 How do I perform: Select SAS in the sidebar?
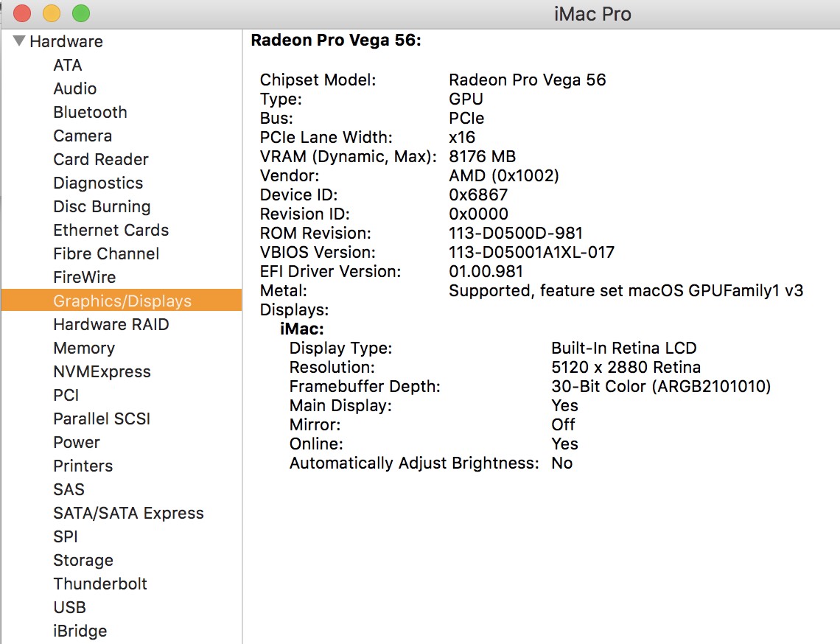click(69, 489)
